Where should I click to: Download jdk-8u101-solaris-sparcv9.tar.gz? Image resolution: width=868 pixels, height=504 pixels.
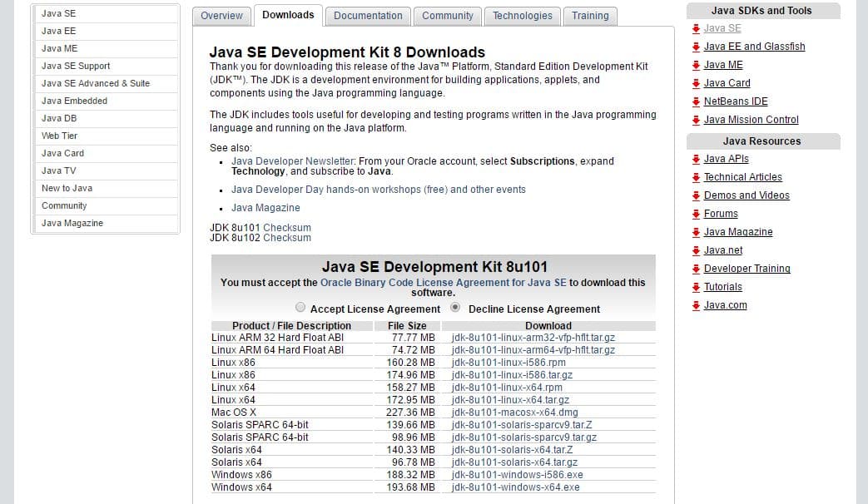523,437
